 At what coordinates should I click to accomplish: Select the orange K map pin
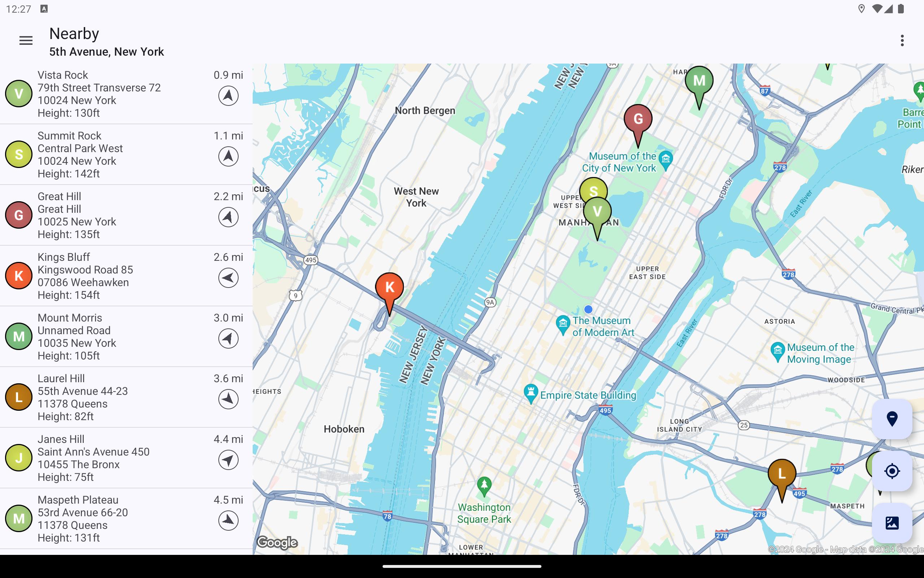point(389,288)
